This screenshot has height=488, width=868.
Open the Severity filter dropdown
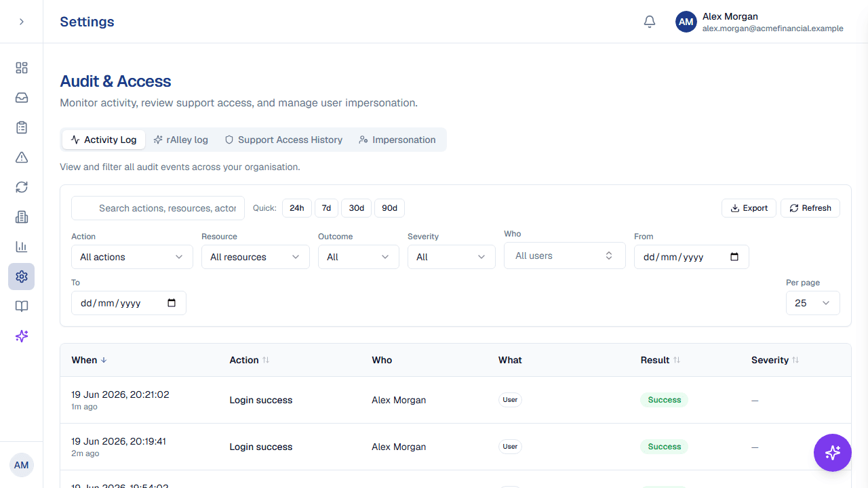[452, 257]
